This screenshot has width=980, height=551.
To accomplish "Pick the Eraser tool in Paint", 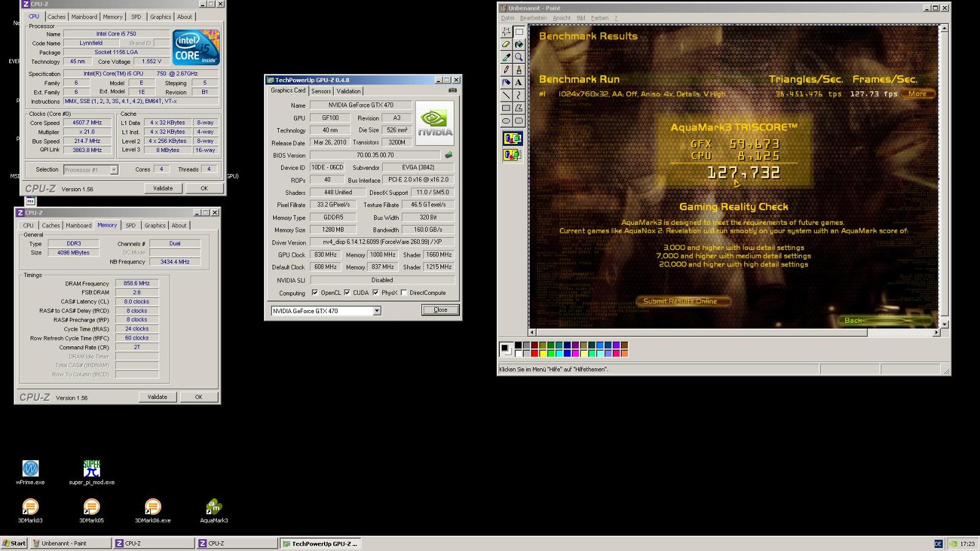I will coord(506,44).
